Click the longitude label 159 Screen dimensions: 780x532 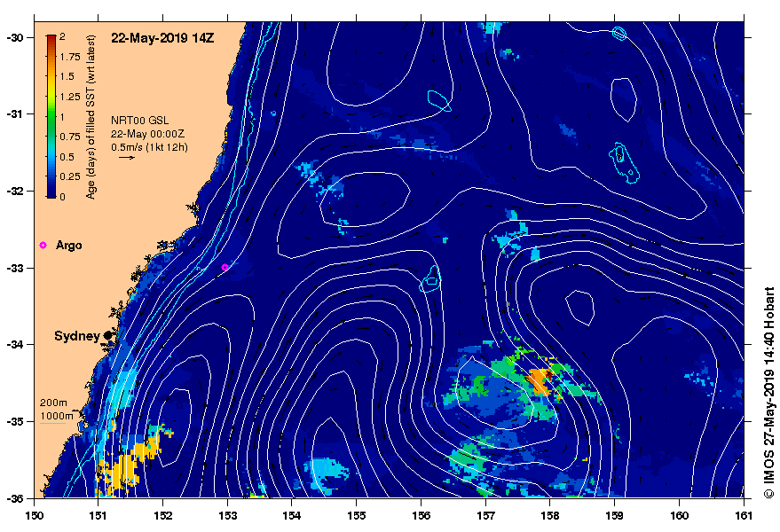(x=615, y=515)
